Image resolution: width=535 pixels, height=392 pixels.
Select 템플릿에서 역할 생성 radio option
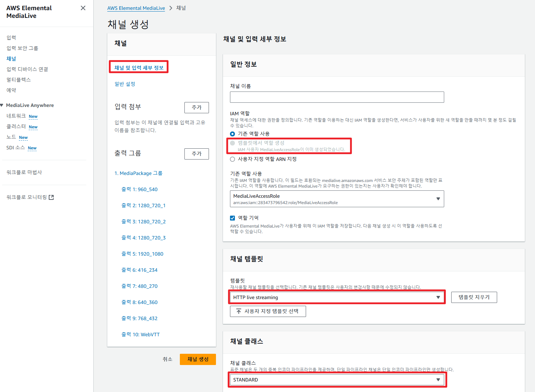click(x=232, y=143)
